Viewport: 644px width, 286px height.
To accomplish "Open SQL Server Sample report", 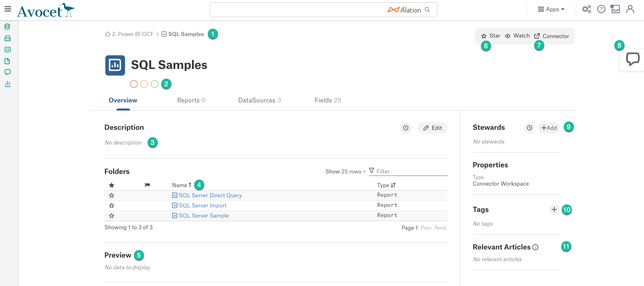I will pyautogui.click(x=200, y=216).
